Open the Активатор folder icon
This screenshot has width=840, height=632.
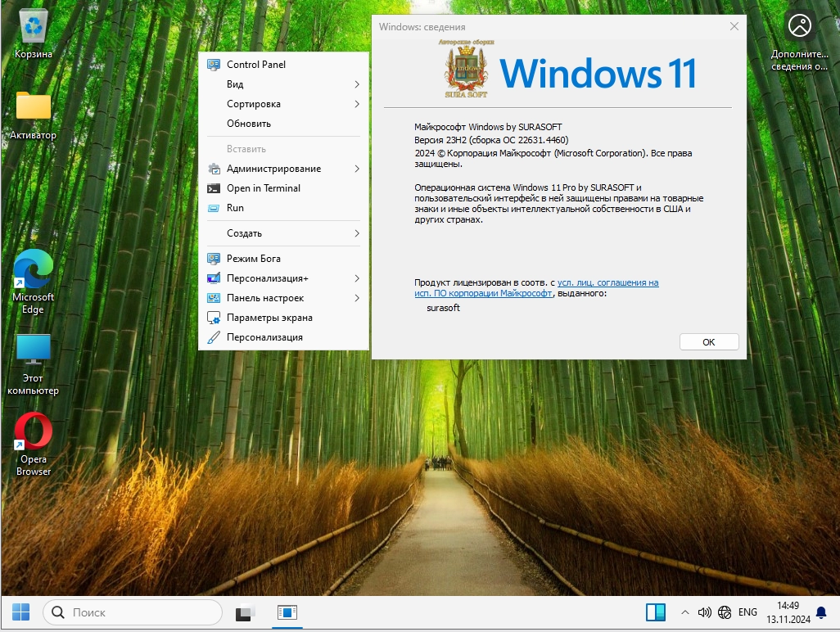point(34,106)
